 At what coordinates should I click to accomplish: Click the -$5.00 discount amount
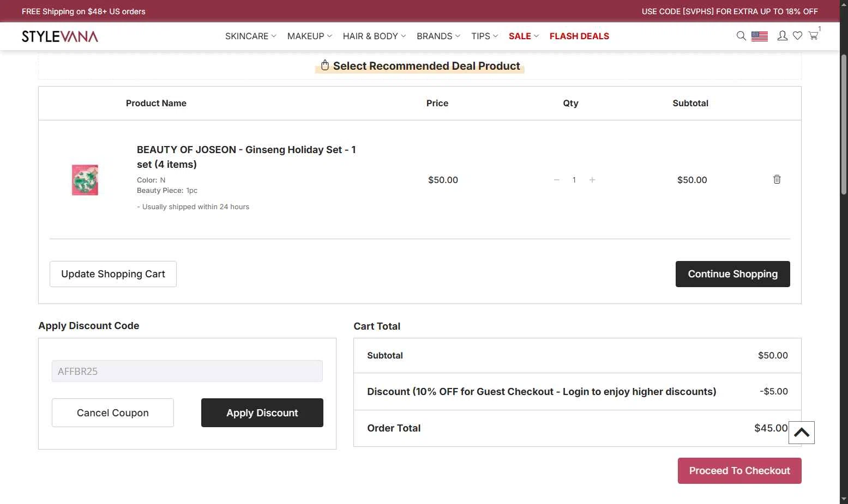click(773, 391)
